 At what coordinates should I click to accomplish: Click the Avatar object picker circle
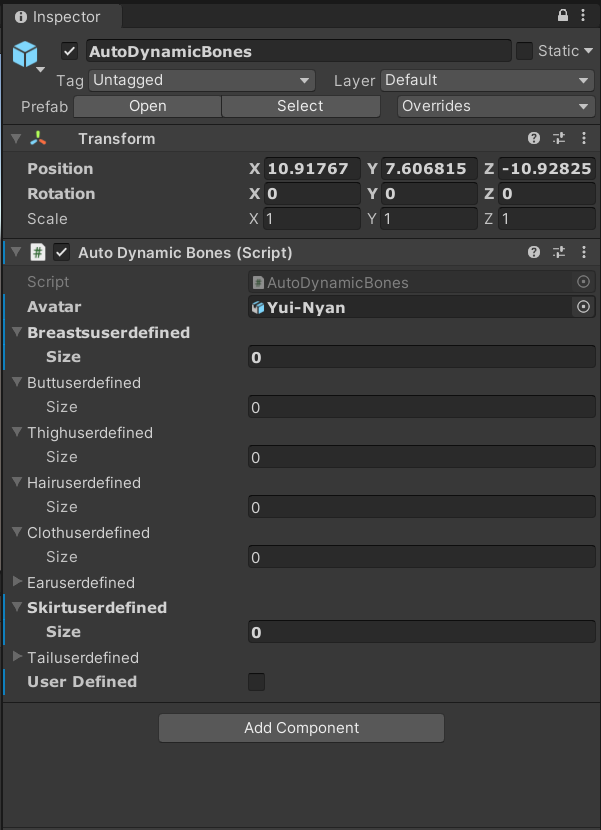(x=584, y=307)
